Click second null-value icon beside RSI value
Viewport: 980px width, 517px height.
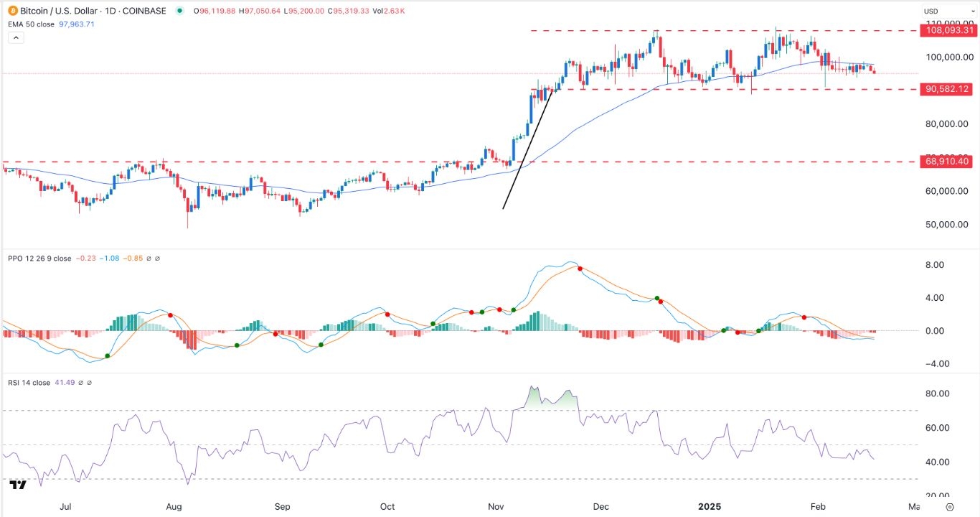[89, 383]
